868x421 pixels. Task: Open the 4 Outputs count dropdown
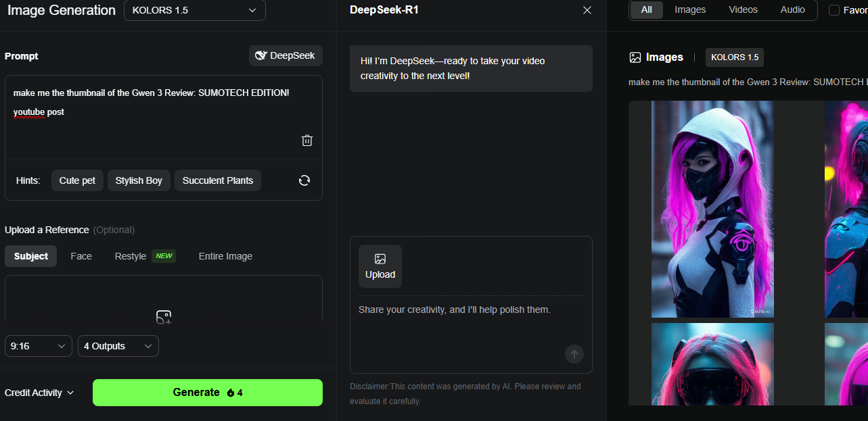(118, 346)
